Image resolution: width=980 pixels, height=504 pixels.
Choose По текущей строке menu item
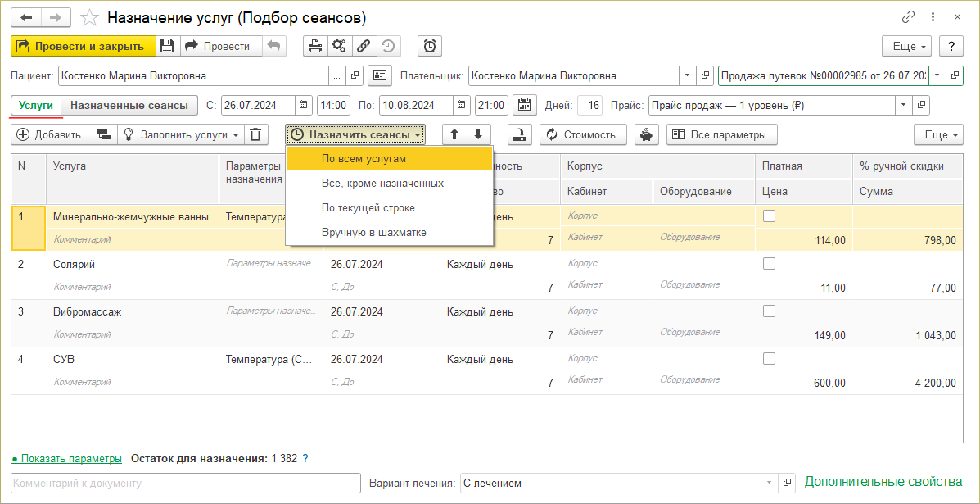[x=390, y=207]
